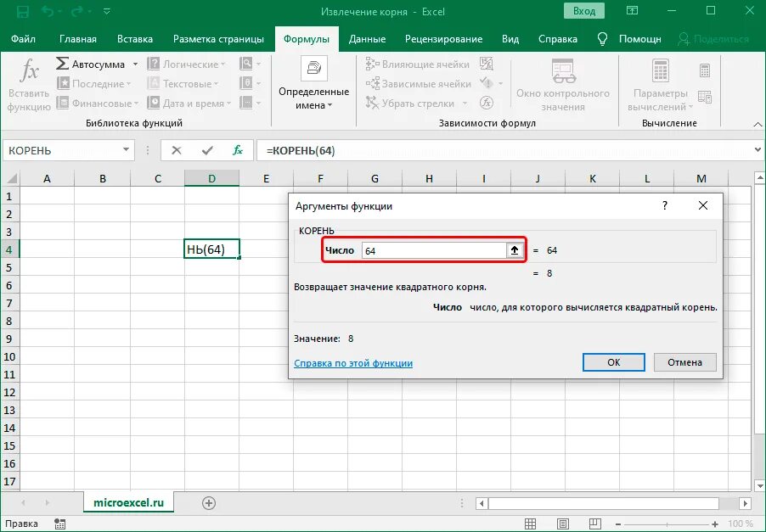Open the AutoSum dropdown arrow
The image size is (766, 532).
click(135, 64)
